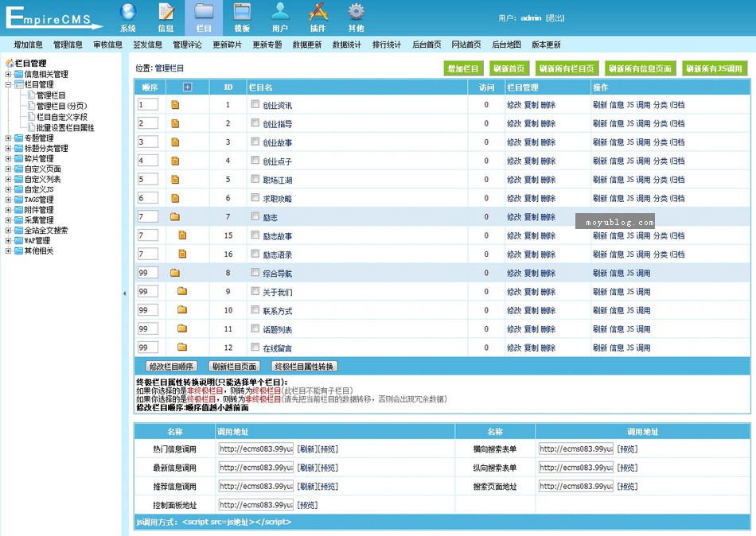
Task: Expand the 专题管理 tree node
Action: pyautogui.click(x=8, y=138)
